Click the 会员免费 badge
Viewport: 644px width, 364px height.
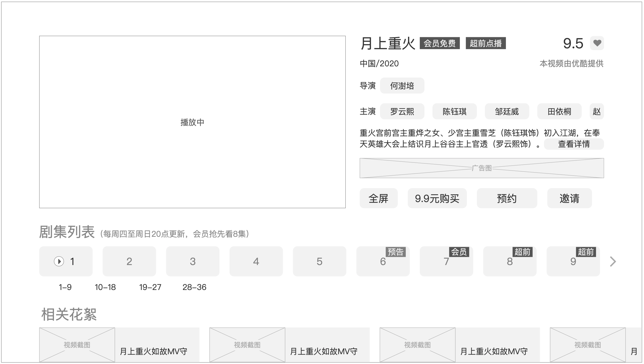point(439,43)
